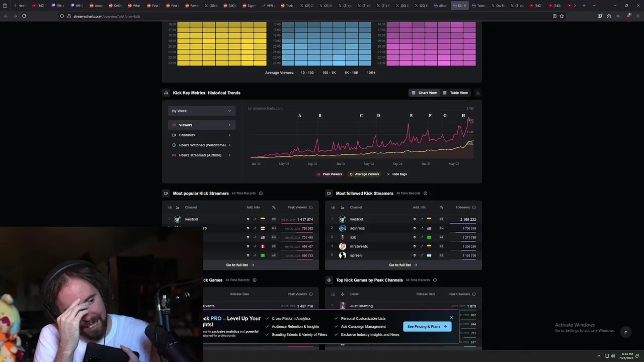This screenshot has width=644, height=362.
Task: Click the 10K+ average viewers legend label
Action: pyautogui.click(x=371, y=72)
